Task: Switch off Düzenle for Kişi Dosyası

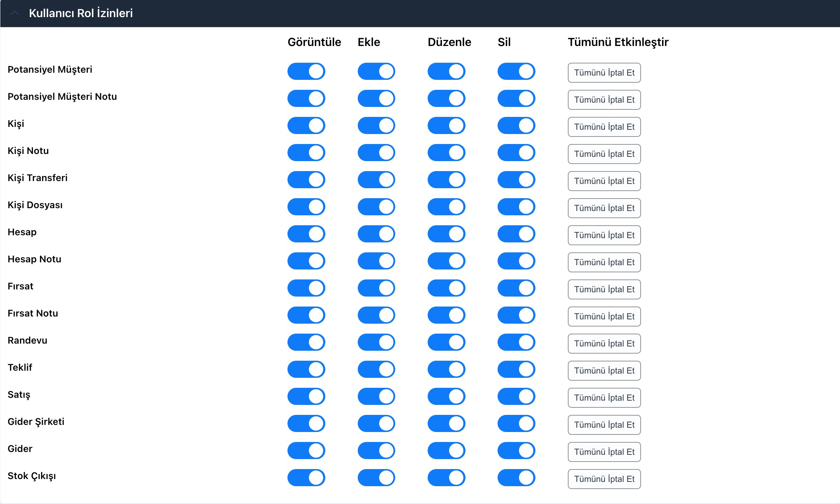Action: (x=446, y=207)
